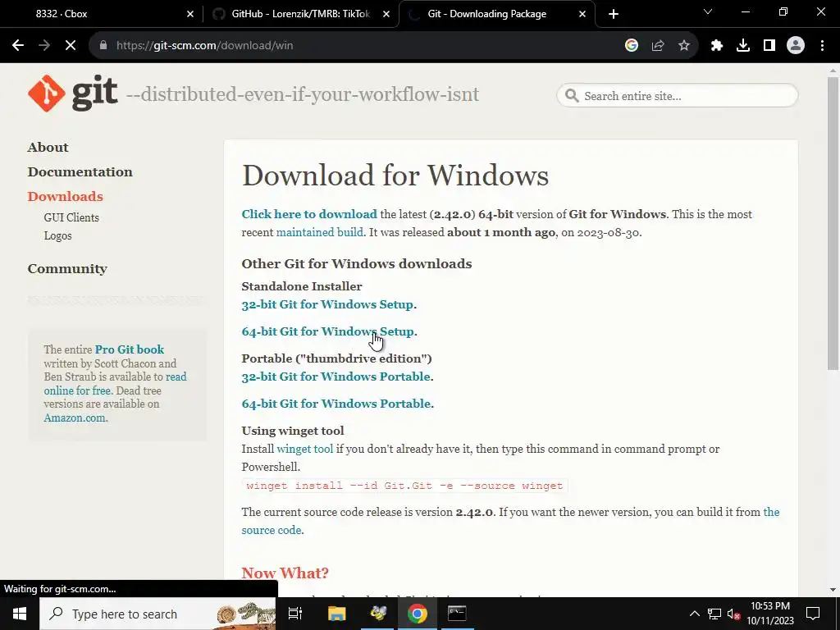840x630 pixels.
Task: Download 32-bit Git for Windows Setup
Action: (x=327, y=304)
